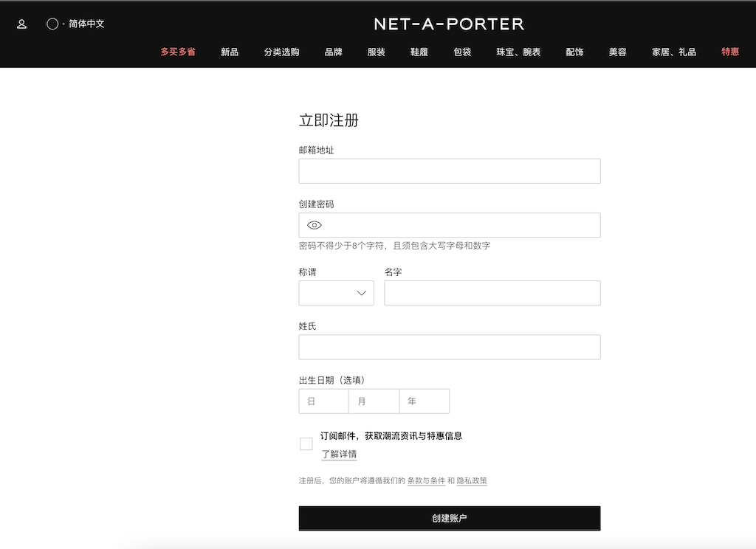Screen dimensions: 756x549
Task: Expand the 称谓 title dropdown
Action: pyautogui.click(x=337, y=293)
